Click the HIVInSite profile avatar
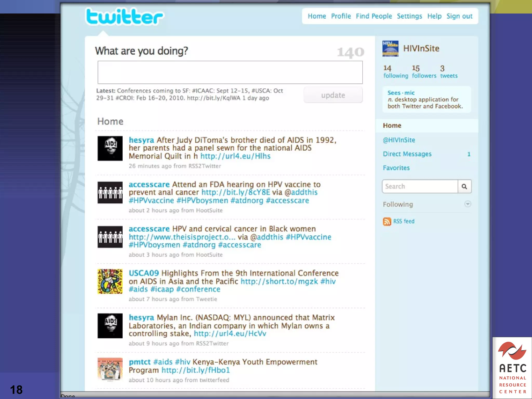The height and width of the screenshot is (399, 532). (x=390, y=49)
